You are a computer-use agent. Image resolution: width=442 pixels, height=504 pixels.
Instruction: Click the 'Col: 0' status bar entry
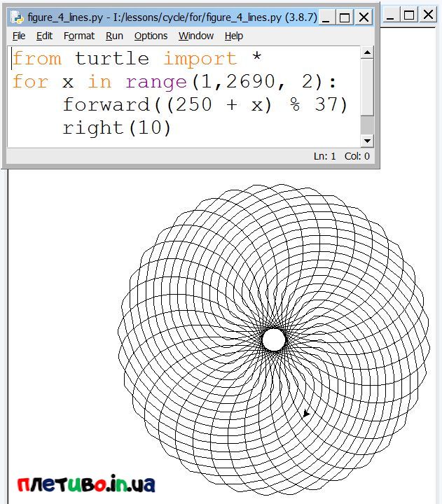[x=357, y=156]
